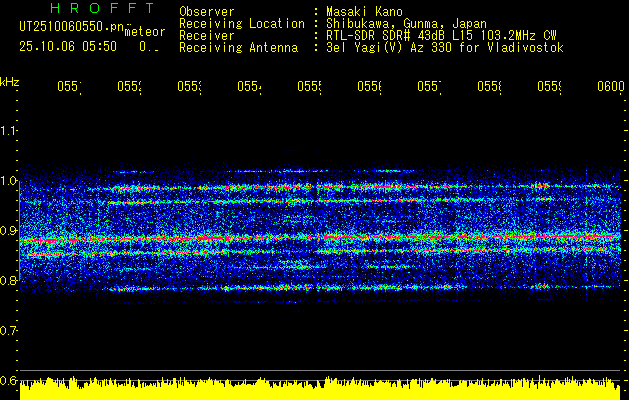This screenshot has width=629, height=400.
Task: Click the antenna text 3el Yagi(V) Az 330
Action: pos(387,48)
